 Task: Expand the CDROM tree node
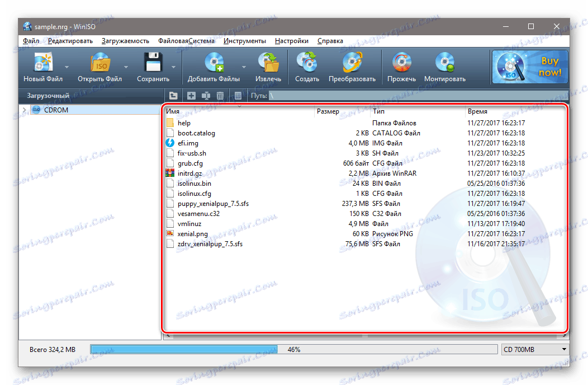pos(25,110)
